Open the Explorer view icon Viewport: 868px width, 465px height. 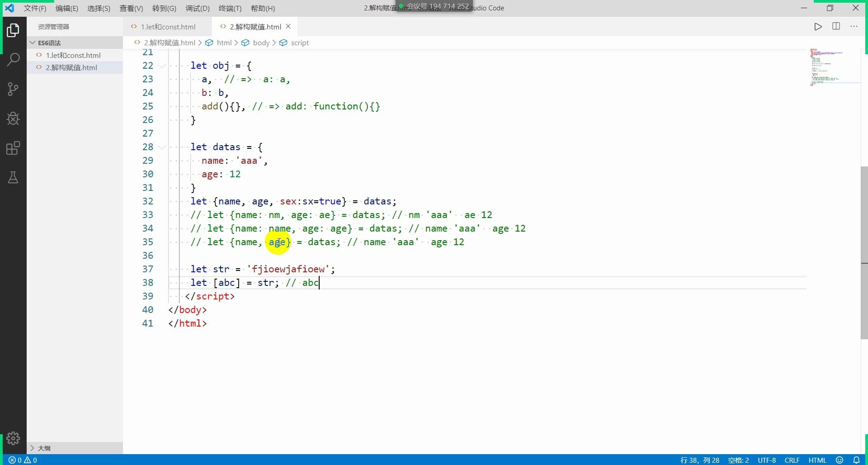click(x=13, y=30)
